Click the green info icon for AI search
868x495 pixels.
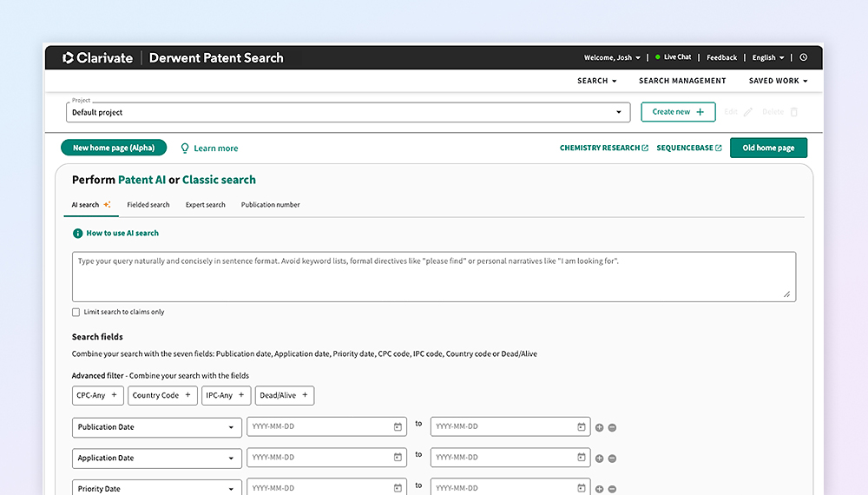[x=78, y=234]
